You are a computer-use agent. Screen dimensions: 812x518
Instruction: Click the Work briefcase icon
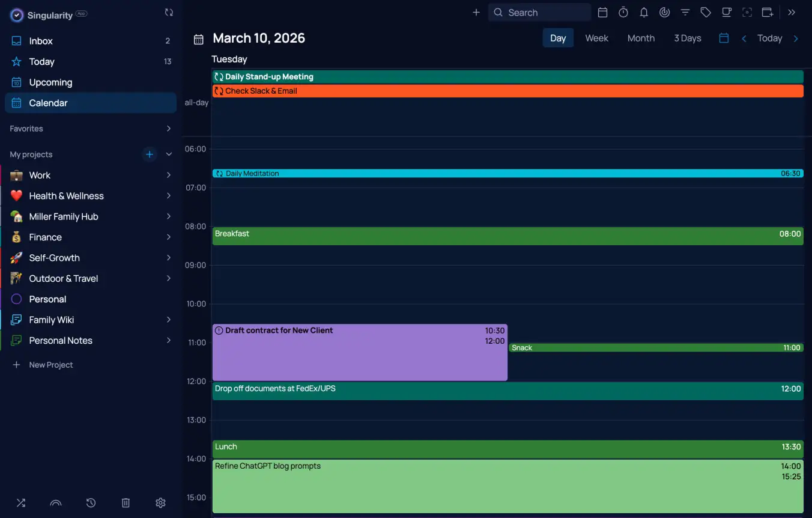click(x=17, y=175)
